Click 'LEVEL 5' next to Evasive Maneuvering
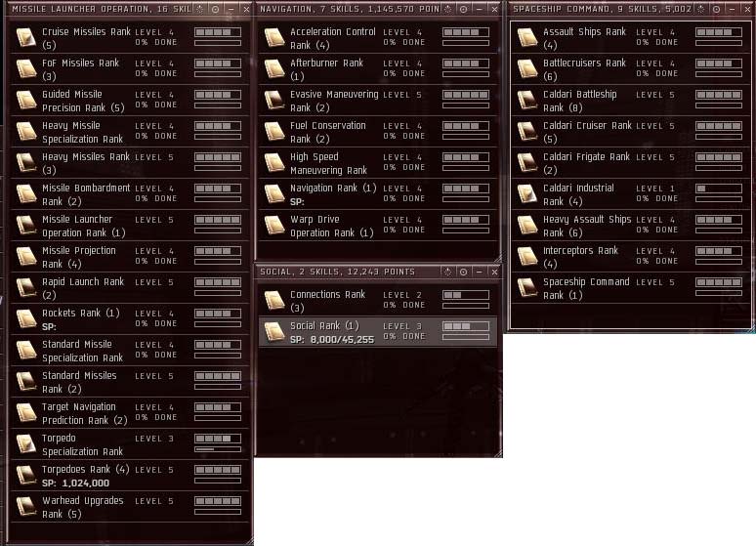 click(402, 95)
